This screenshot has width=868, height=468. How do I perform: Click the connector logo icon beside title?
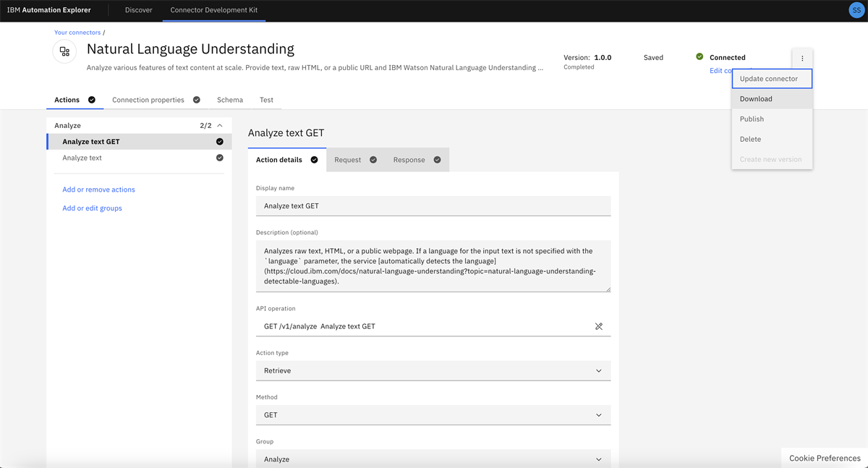coord(64,51)
